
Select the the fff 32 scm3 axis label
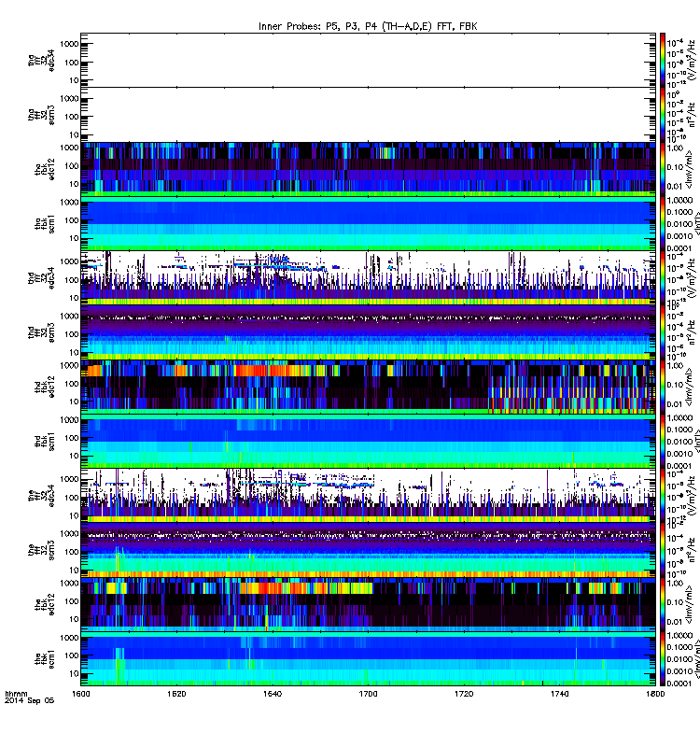click(41, 550)
